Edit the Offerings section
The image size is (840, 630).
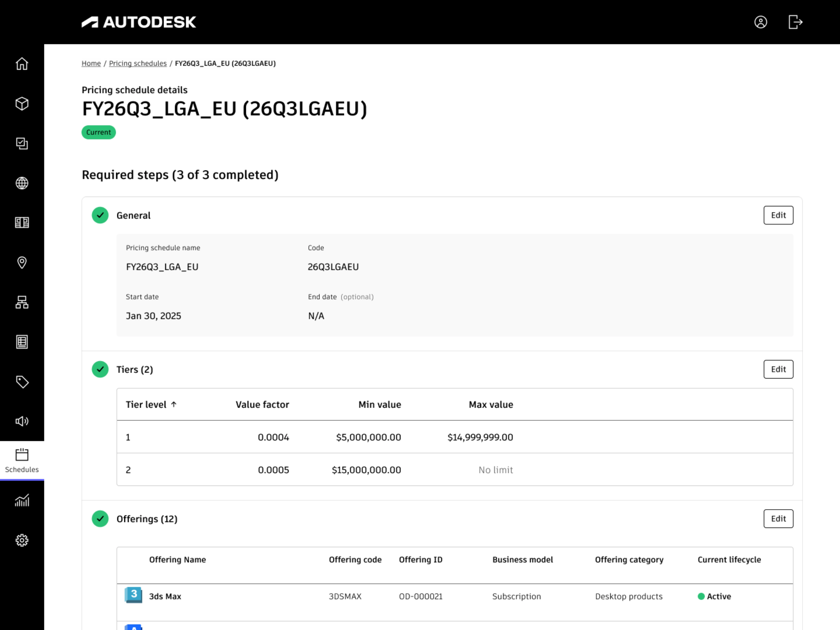(x=778, y=518)
